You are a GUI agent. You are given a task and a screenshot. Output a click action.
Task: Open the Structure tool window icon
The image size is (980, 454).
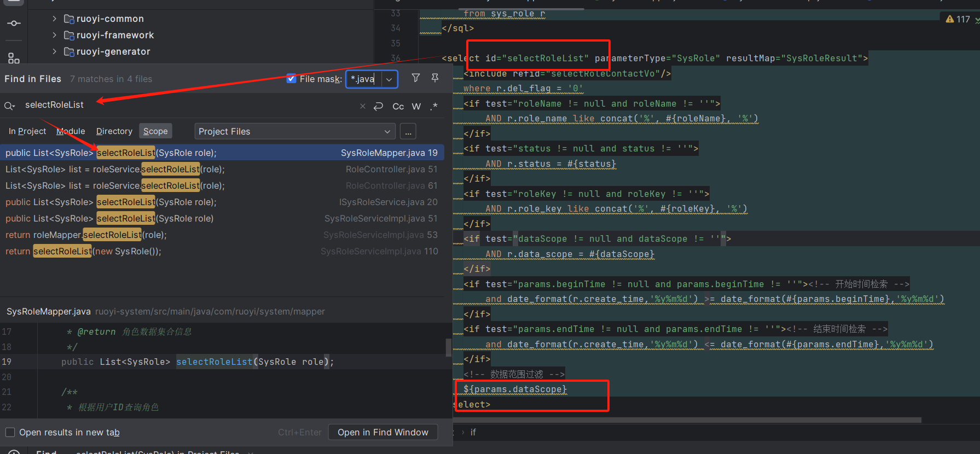pyautogui.click(x=14, y=58)
